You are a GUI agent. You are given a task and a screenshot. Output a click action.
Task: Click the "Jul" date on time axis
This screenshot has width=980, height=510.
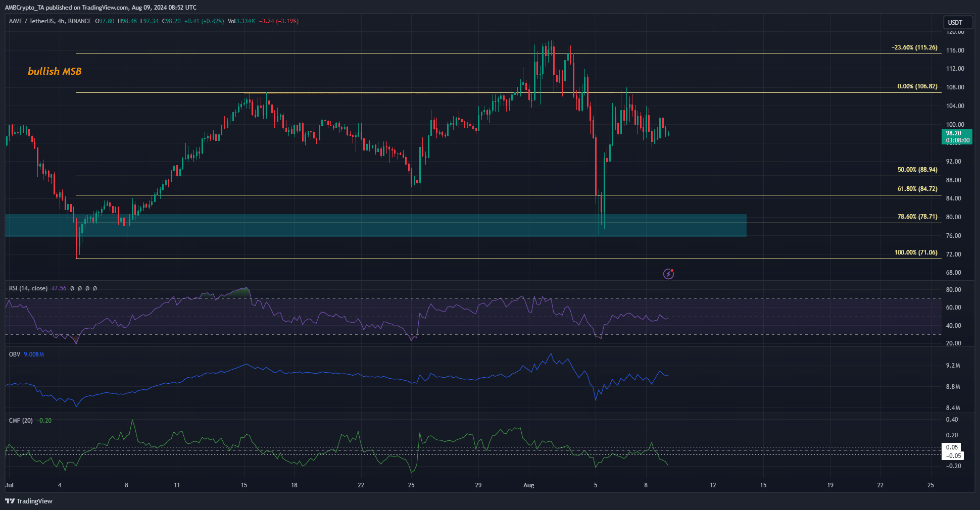pos(9,485)
